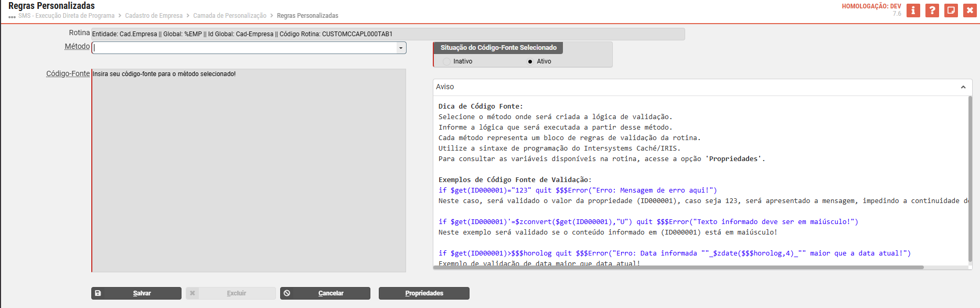Open the sticky note icon in header

pyautogui.click(x=951, y=10)
